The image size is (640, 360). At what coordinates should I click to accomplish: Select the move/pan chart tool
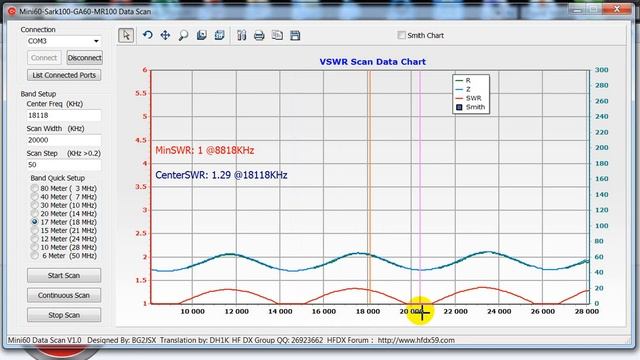click(165, 36)
